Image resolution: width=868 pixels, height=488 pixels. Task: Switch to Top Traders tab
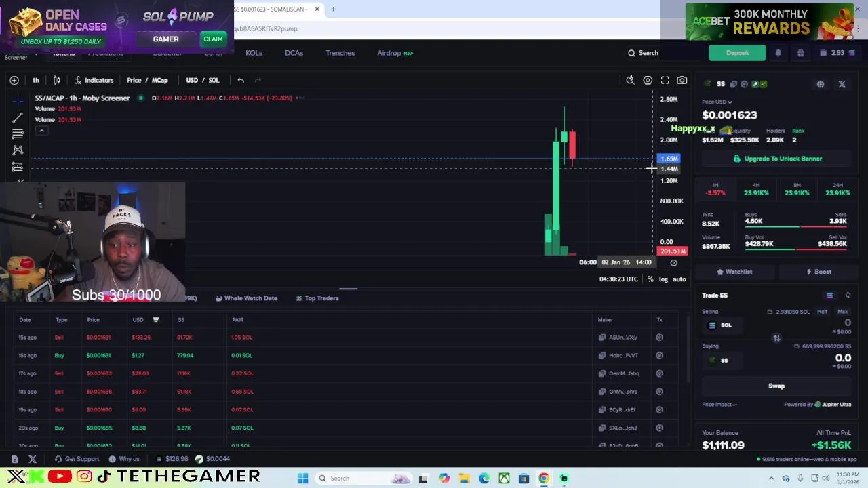pyautogui.click(x=317, y=298)
